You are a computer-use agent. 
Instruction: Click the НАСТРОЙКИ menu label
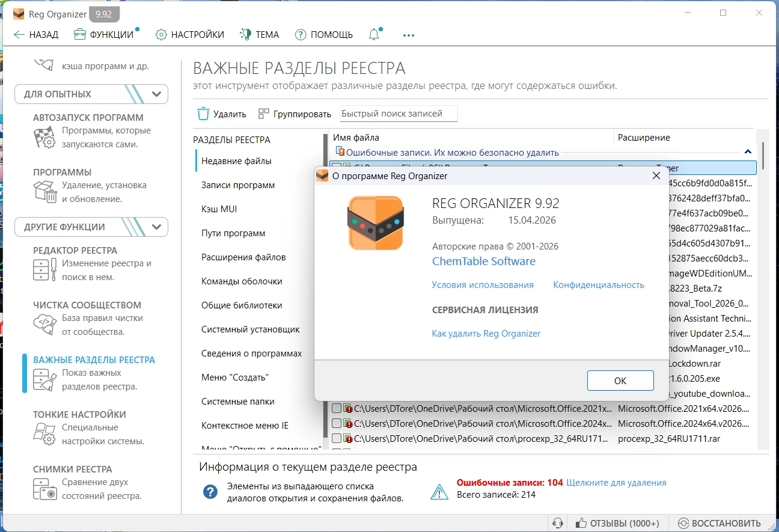198,34
